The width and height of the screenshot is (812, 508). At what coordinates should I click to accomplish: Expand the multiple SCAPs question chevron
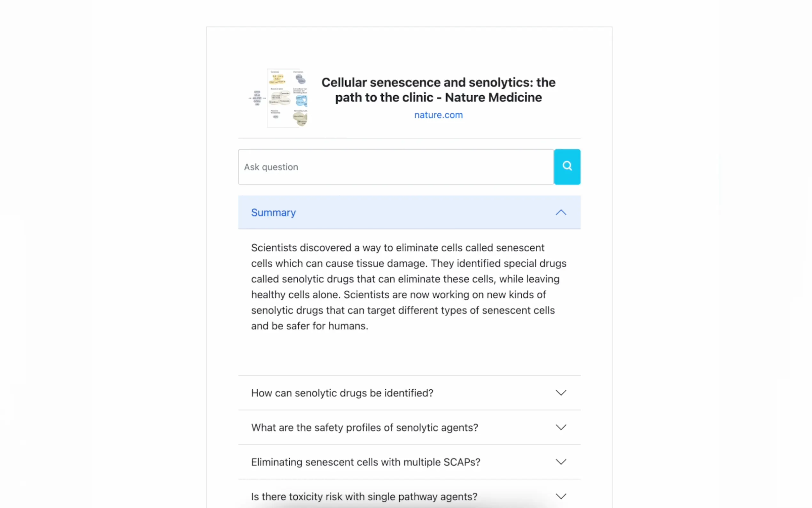[561, 462]
